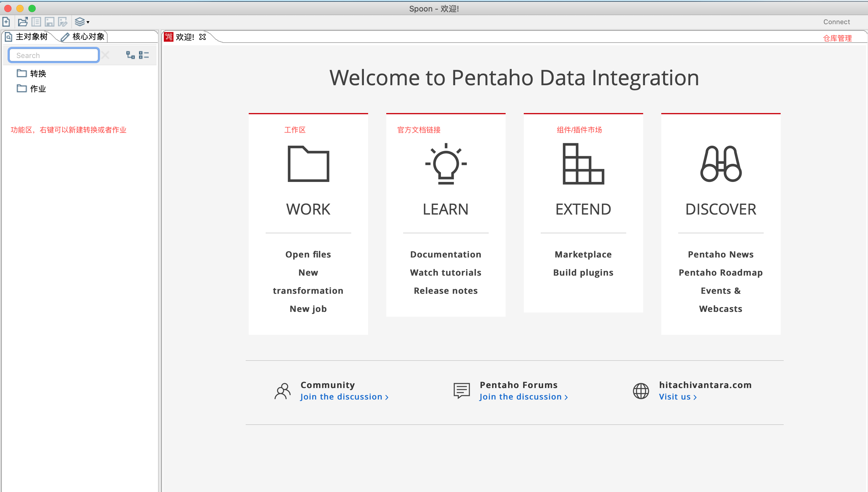Screen dimensions: 868x492
Task: Close the 欢迎! welcome tab
Action: [x=202, y=37]
